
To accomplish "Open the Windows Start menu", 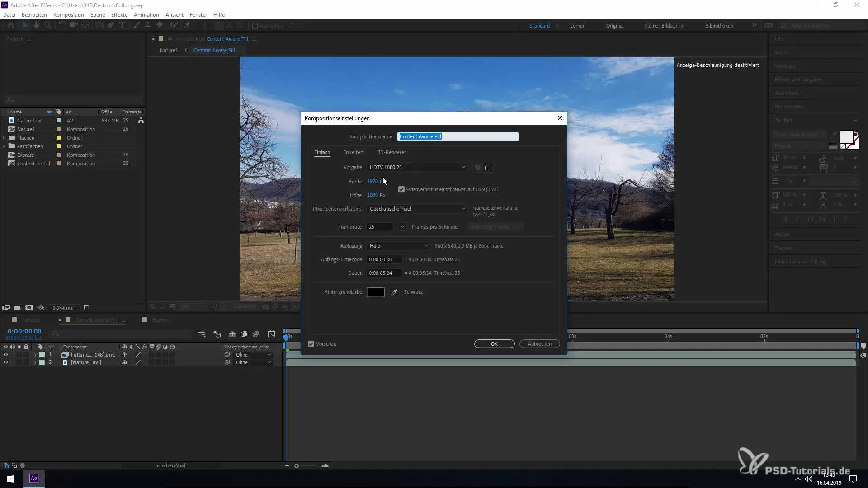I will tap(11, 479).
